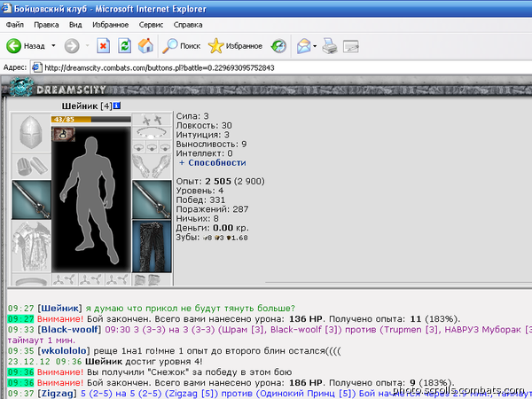Click the boots equipment slot
Image resolution: width=532 pixels, height=399 pixels.
pyautogui.click(x=152, y=280)
